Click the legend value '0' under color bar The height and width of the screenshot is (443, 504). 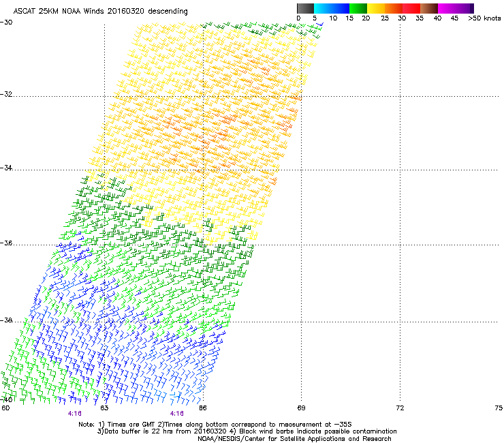click(x=298, y=18)
